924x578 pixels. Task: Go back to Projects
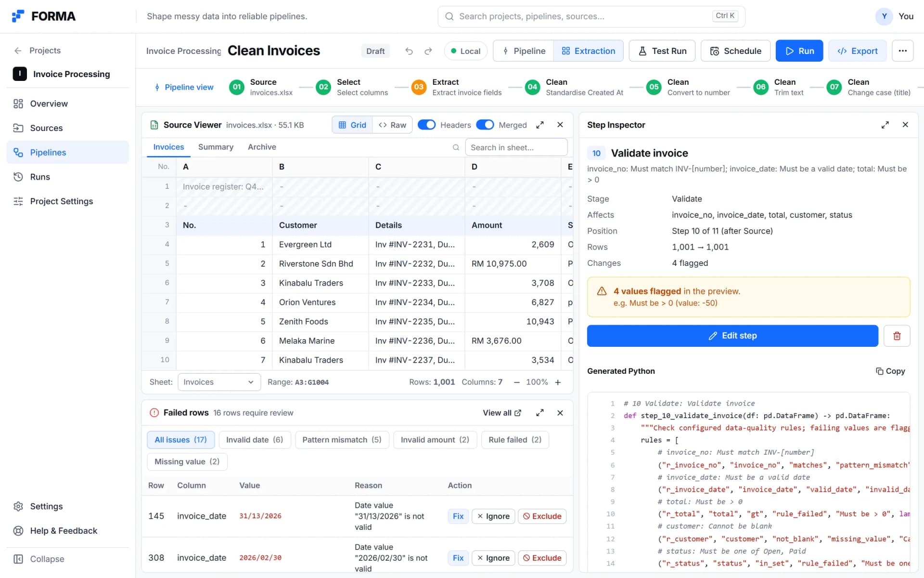tap(38, 51)
